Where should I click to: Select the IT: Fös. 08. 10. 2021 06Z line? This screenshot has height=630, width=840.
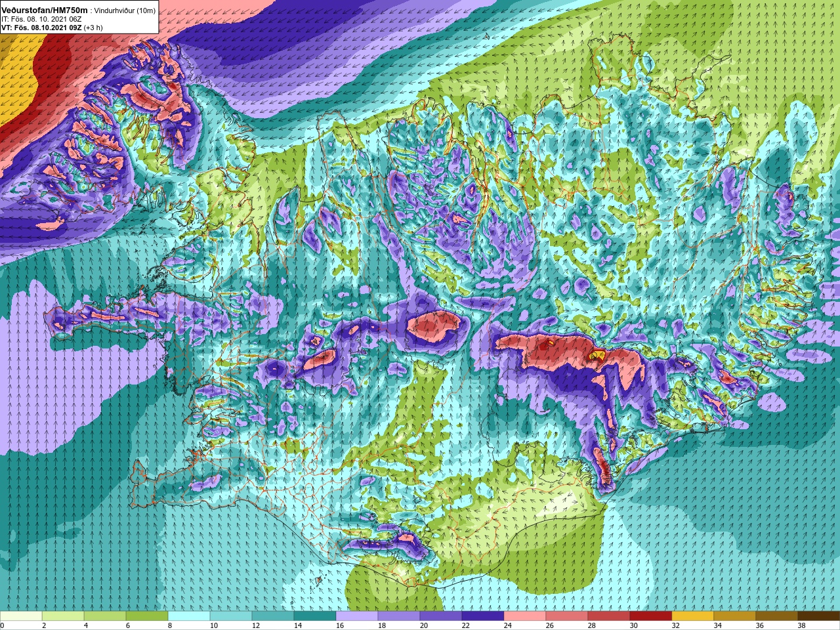[42, 20]
